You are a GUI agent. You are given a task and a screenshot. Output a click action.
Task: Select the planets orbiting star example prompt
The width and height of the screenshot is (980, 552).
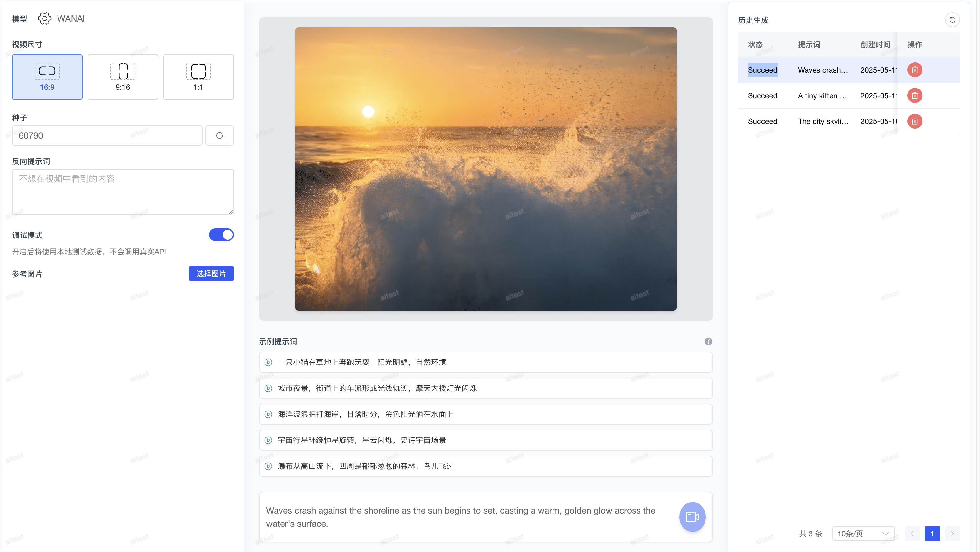485,440
